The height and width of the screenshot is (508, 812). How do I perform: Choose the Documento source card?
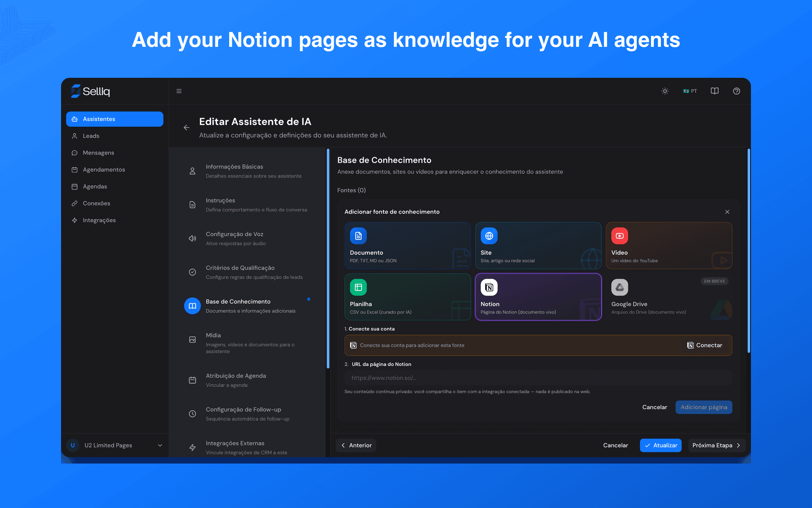408,246
